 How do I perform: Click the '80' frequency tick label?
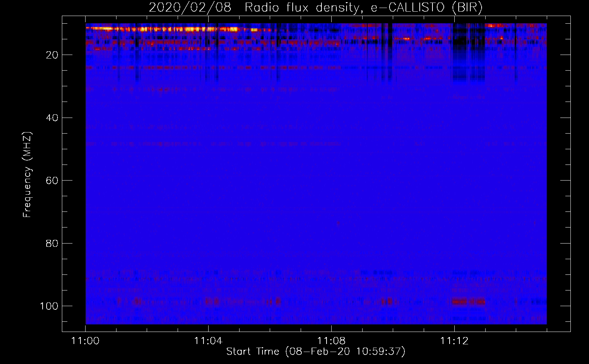click(x=52, y=244)
